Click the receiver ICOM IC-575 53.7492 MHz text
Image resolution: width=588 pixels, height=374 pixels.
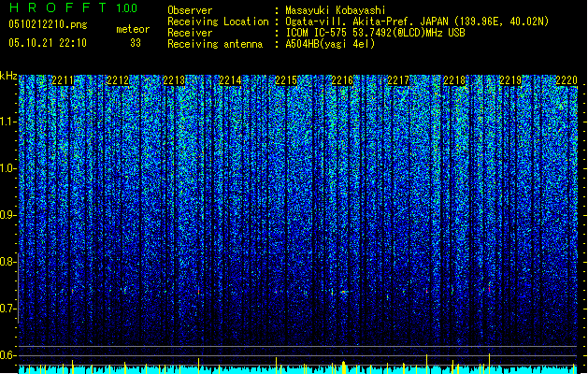(375, 33)
